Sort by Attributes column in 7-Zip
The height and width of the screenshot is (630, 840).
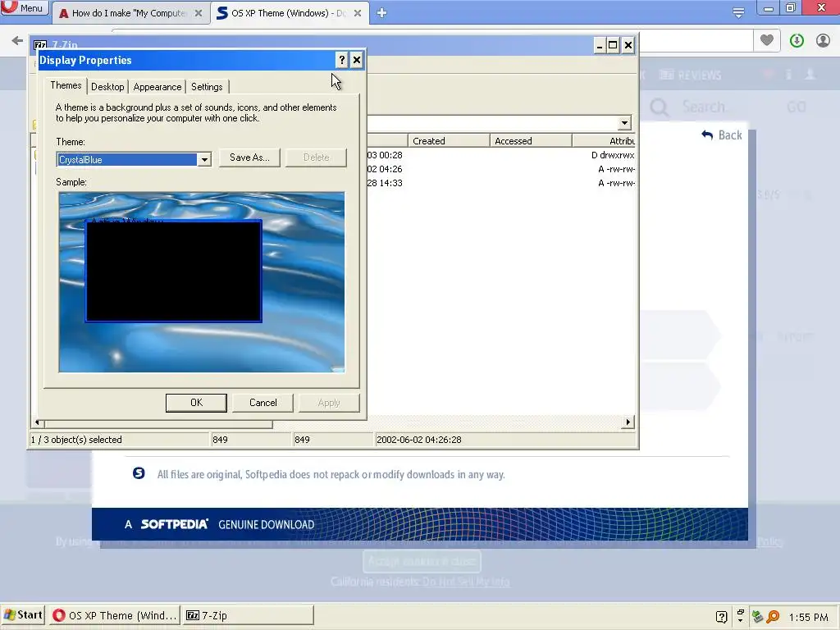[x=604, y=141]
